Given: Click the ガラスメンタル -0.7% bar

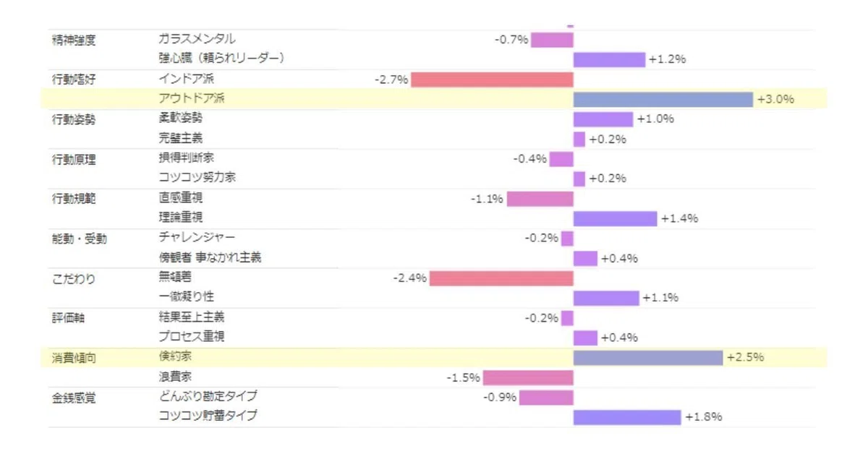Looking at the screenshot, I should coord(552,40).
